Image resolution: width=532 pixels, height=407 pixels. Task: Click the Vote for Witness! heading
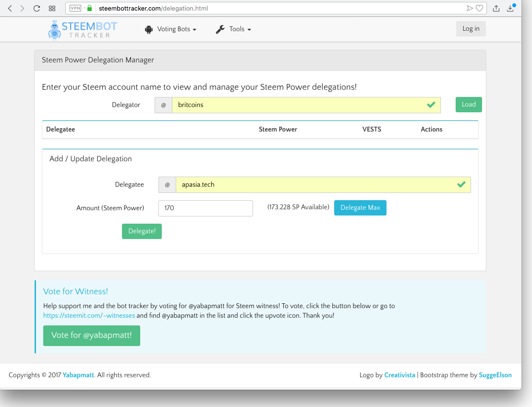coord(75,291)
